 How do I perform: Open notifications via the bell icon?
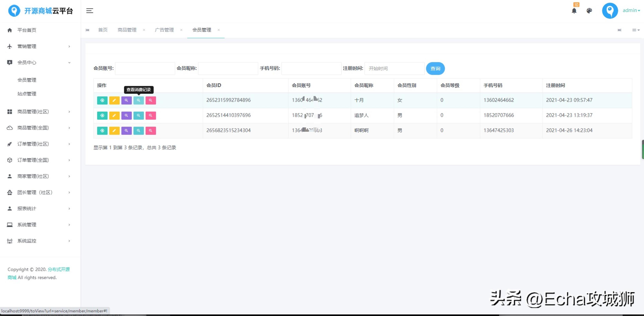pyautogui.click(x=574, y=11)
